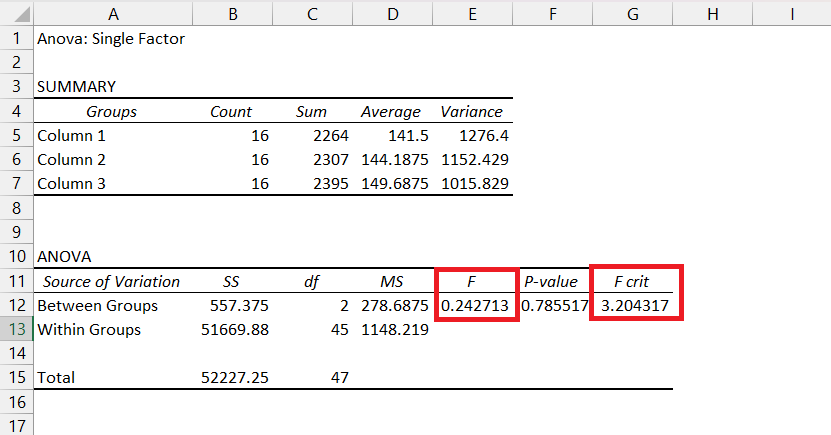Click the 'Column 2' cell
831x435 pixels.
(x=71, y=159)
